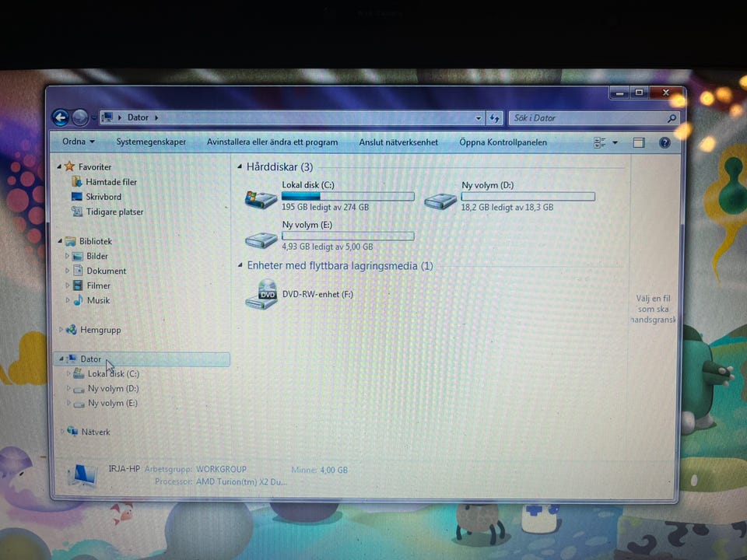Screen dimensions: 747x560
Task: Open 'Tidigare platser' in the sidebar
Action: coord(114,212)
